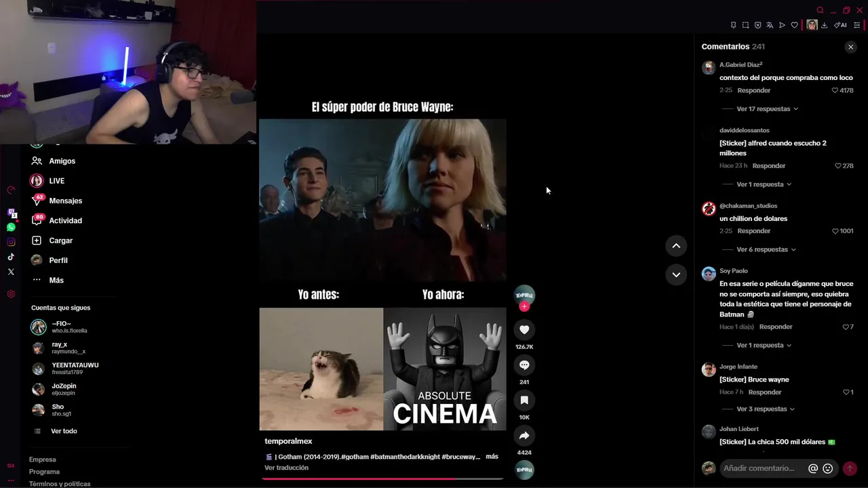The height and width of the screenshot is (488, 868).
Task: Share the video with the arrow icon
Action: [524, 435]
